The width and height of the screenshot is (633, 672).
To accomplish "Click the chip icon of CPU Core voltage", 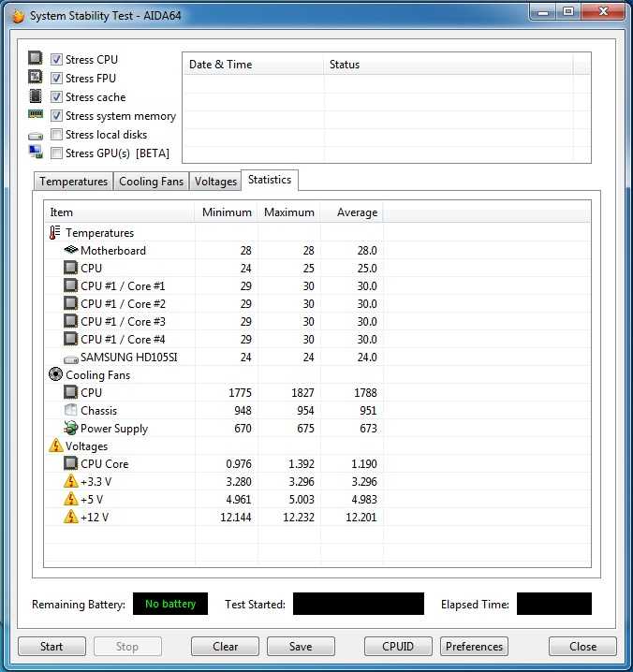I will tap(71, 463).
